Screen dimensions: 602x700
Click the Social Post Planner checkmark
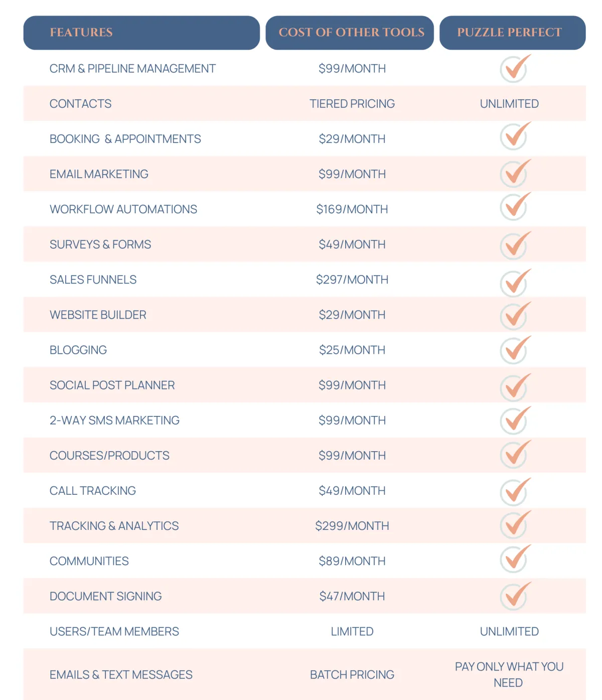(x=515, y=387)
